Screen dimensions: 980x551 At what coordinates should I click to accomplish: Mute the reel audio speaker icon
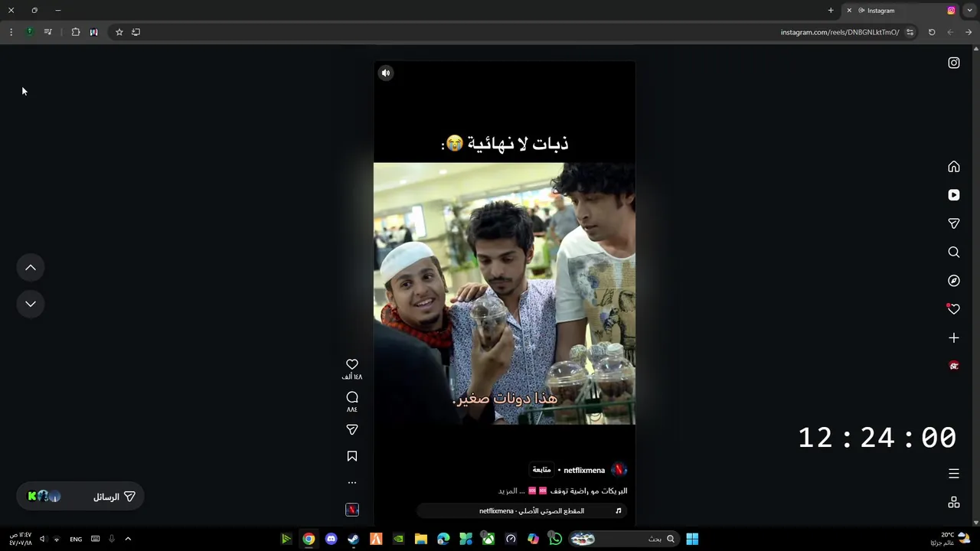coord(386,73)
